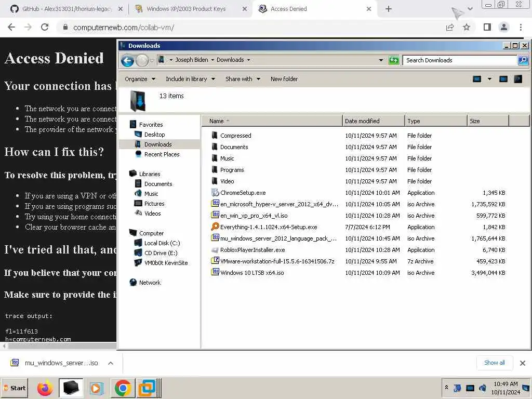Click the Explorer folder taskbar icon

(x=71, y=388)
